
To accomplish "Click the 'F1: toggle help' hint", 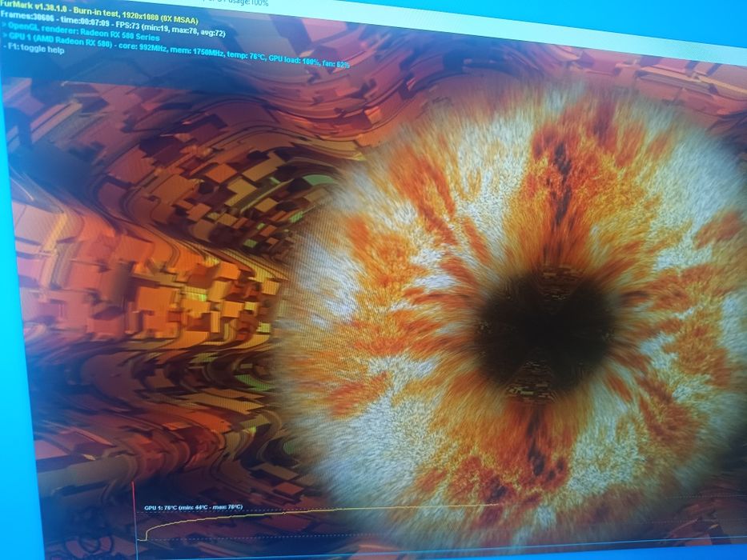I will (34, 48).
